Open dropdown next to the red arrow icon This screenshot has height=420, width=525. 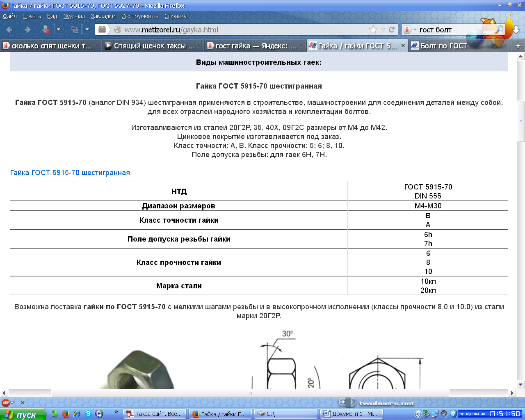(x=87, y=30)
